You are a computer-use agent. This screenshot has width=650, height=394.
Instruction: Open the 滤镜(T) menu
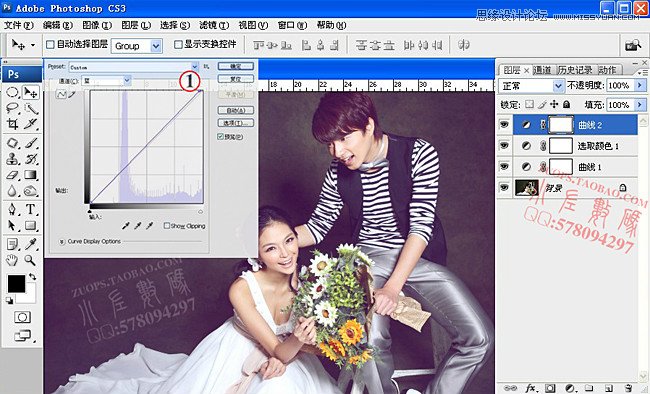(214, 25)
